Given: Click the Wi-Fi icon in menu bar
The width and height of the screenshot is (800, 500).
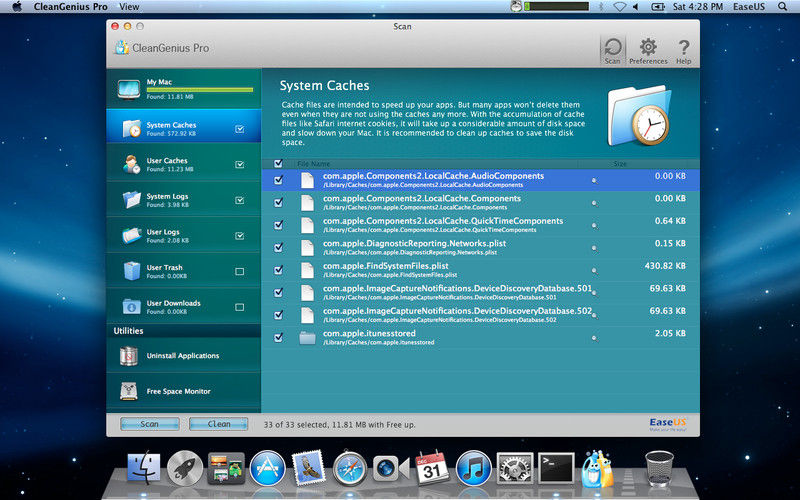Looking at the screenshot, I should 619,7.
